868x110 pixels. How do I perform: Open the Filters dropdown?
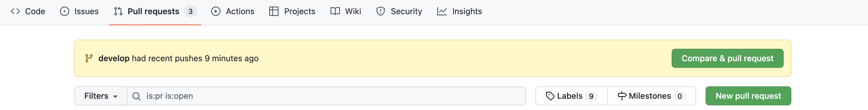101,96
